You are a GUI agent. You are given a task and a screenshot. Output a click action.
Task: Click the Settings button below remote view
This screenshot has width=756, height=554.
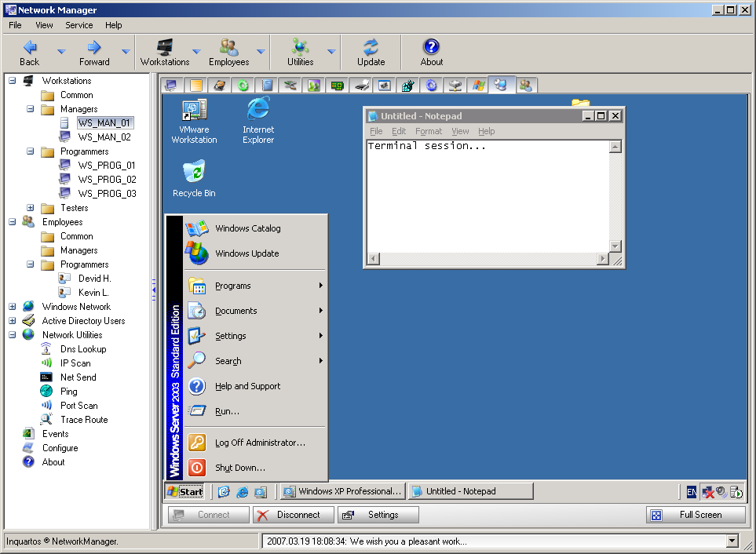(x=378, y=515)
